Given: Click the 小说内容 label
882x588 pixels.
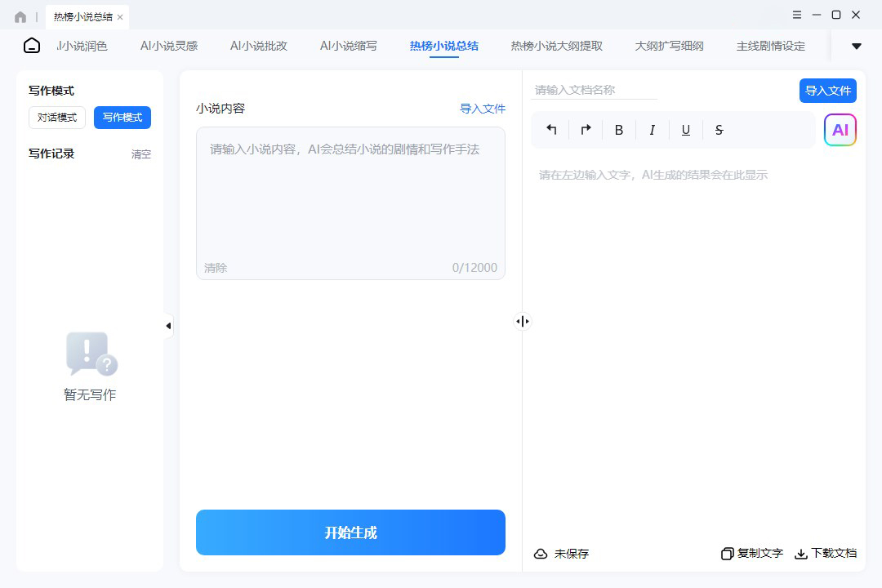Looking at the screenshot, I should point(220,109).
